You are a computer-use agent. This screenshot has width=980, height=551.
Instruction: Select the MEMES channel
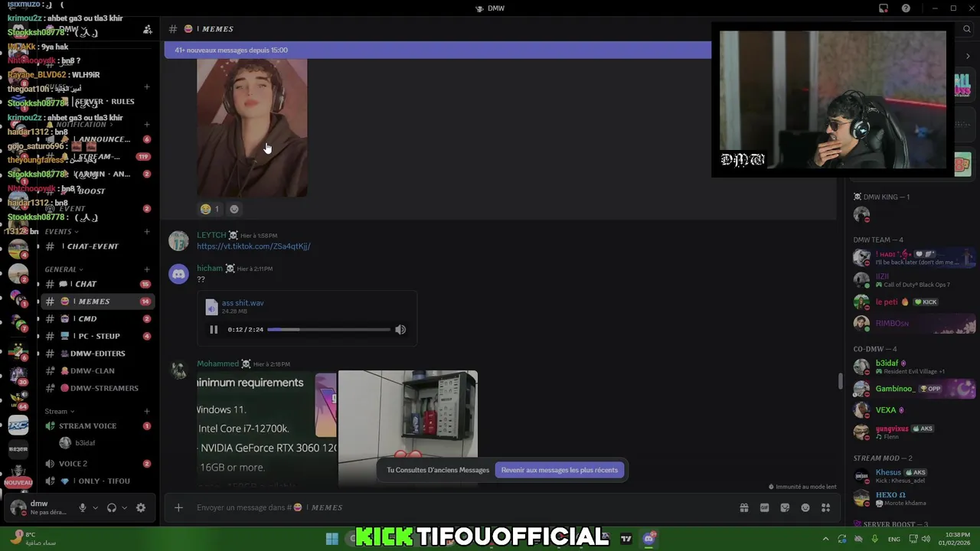[96, 302]
